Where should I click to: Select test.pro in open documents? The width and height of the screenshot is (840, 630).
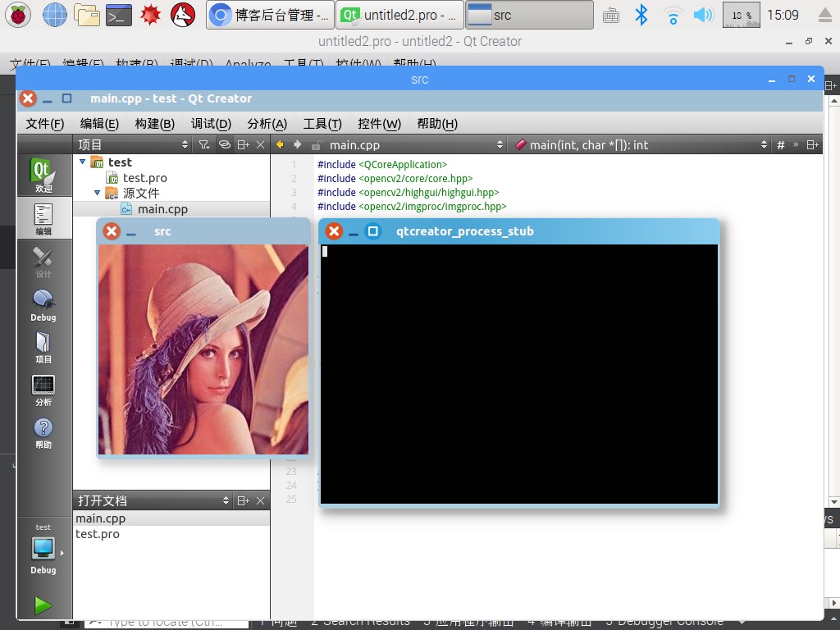click(x=171, y=533)
